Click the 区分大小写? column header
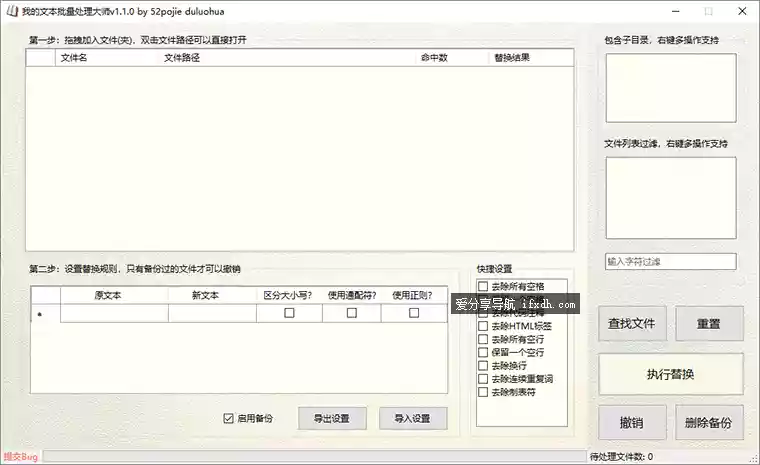This screenshot has width=760, height=465. pyautogui.click(x=289, y=295)
